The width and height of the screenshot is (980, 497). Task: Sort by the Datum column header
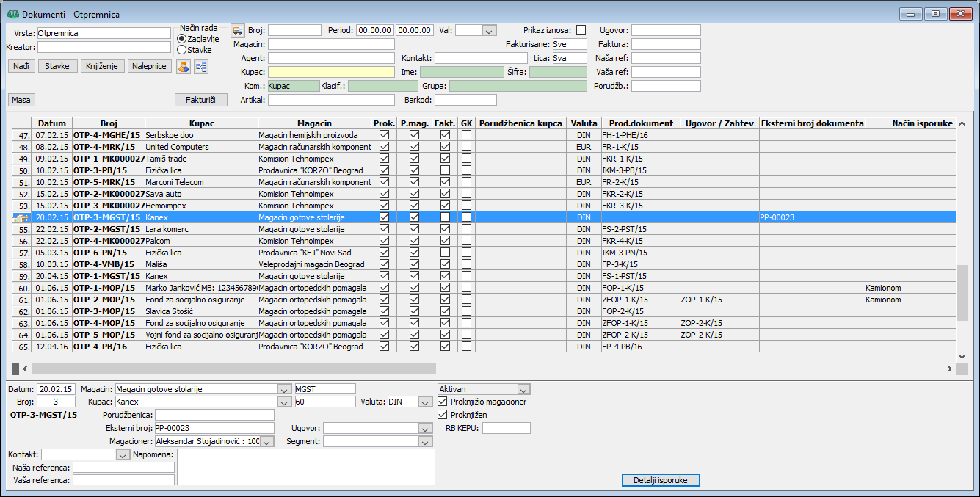point(51,123)
